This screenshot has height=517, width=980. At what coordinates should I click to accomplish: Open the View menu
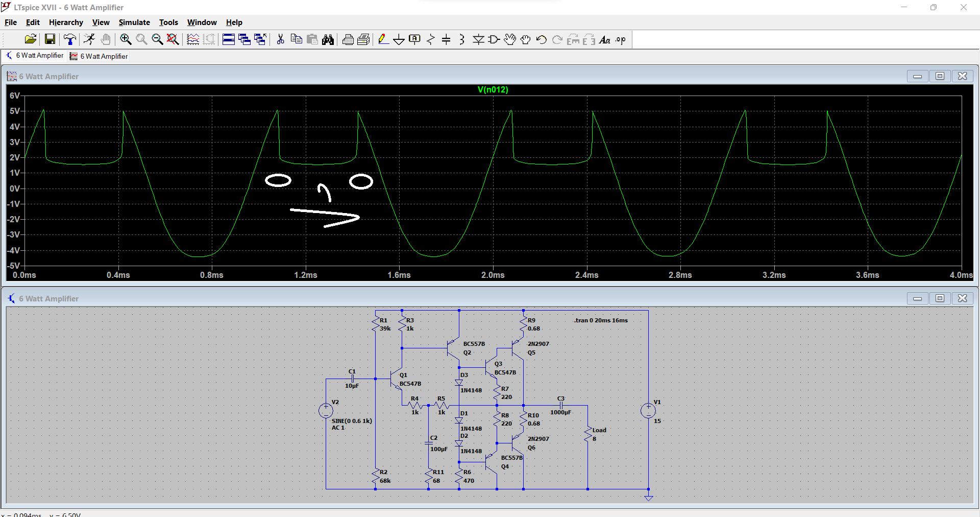pyautogui.click(x=101, y=22)
